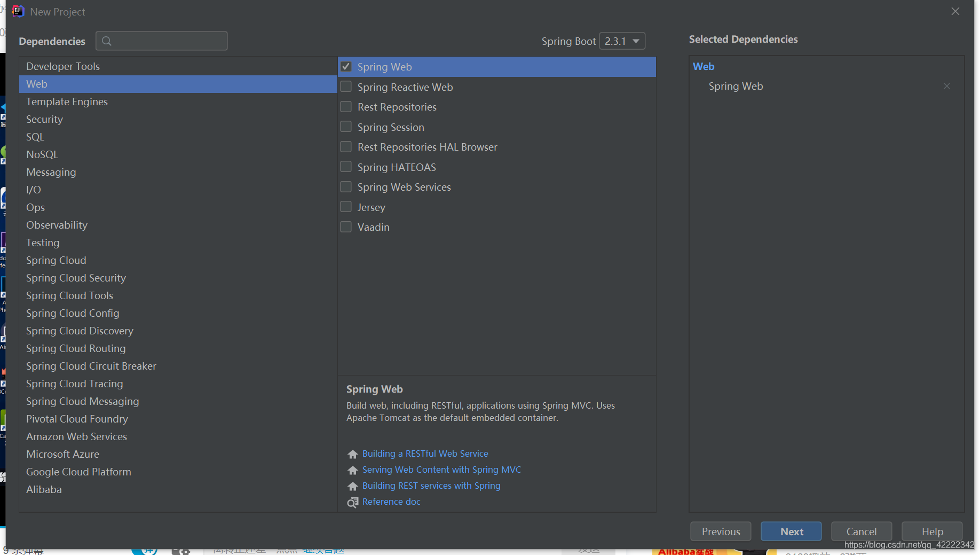980x555 pixels.
Task: Open the Spring Cloud category
Action: point(178,260)
